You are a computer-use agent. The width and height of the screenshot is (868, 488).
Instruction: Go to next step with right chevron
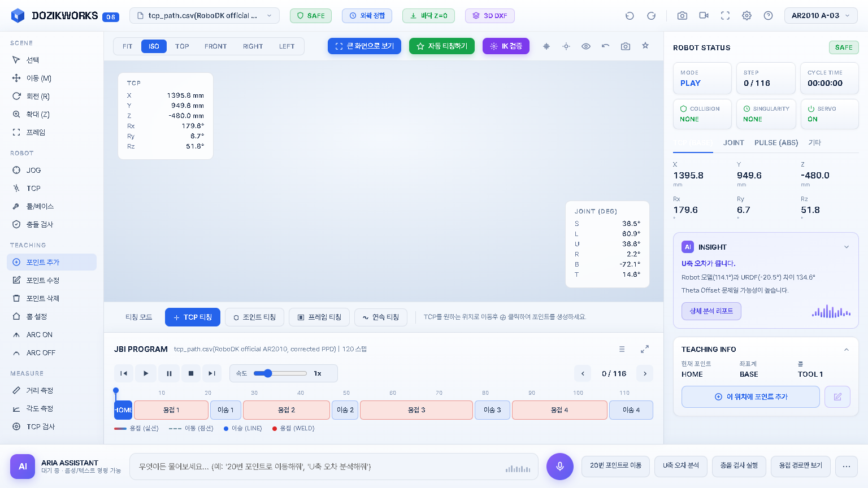[645, 373]
